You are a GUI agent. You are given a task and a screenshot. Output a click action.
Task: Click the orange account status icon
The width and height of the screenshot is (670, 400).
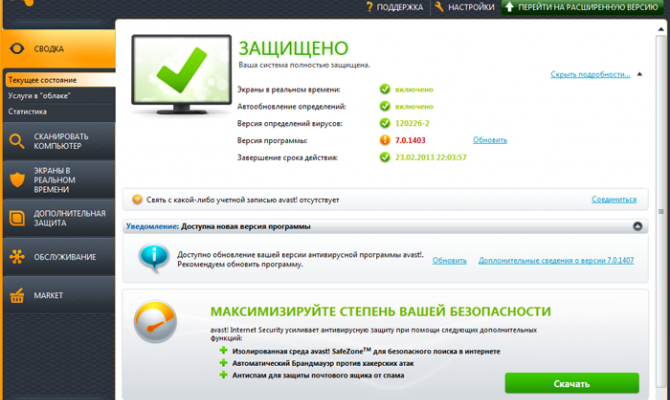point(137,199)
